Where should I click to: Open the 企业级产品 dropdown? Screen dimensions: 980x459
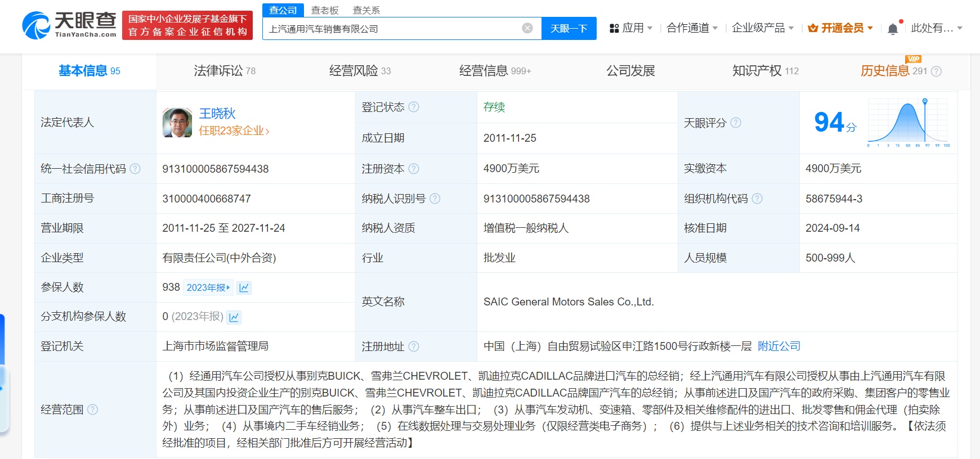(x=762, y=28)
